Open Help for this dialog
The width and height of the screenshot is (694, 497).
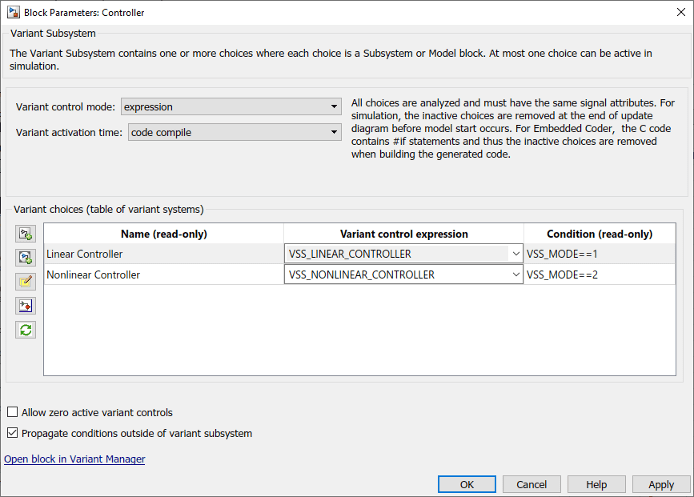(x=596, y=484)
